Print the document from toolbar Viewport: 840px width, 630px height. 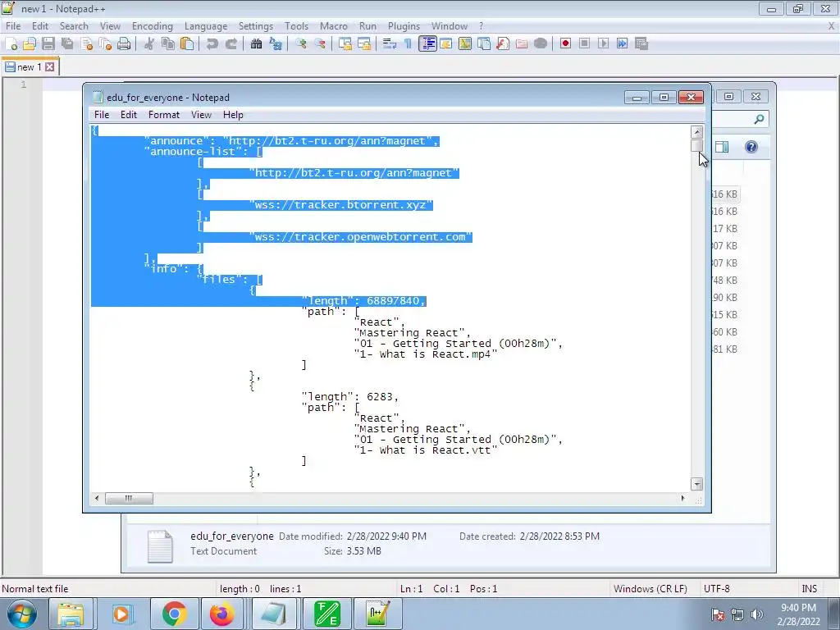(124, 44)
